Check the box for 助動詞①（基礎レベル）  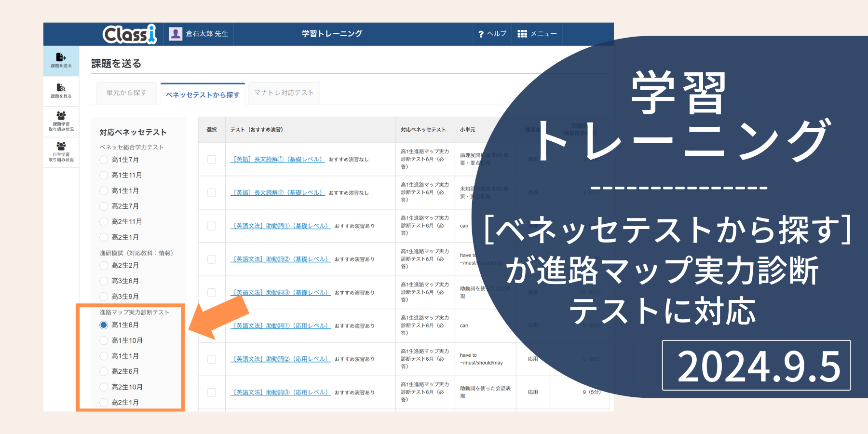pyautogui.click(x=212, y=226)
